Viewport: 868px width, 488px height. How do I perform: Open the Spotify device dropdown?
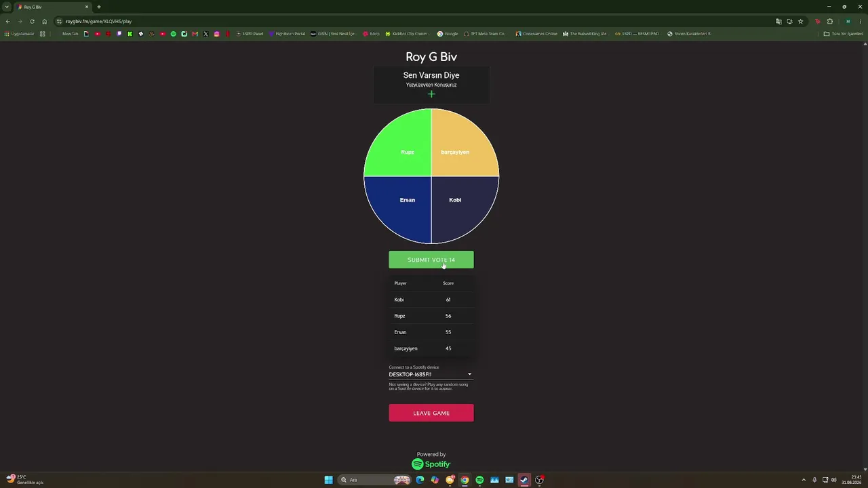(431, 374)
